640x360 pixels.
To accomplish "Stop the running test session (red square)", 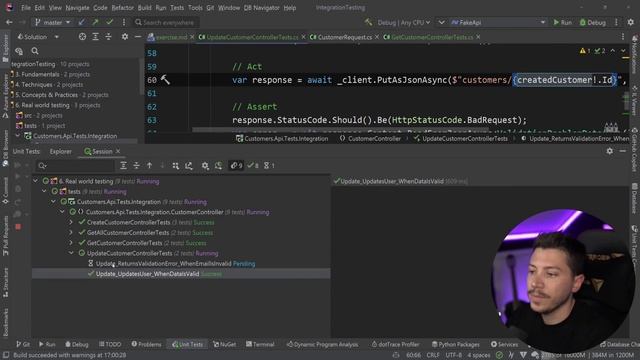I will pos(18,227).
